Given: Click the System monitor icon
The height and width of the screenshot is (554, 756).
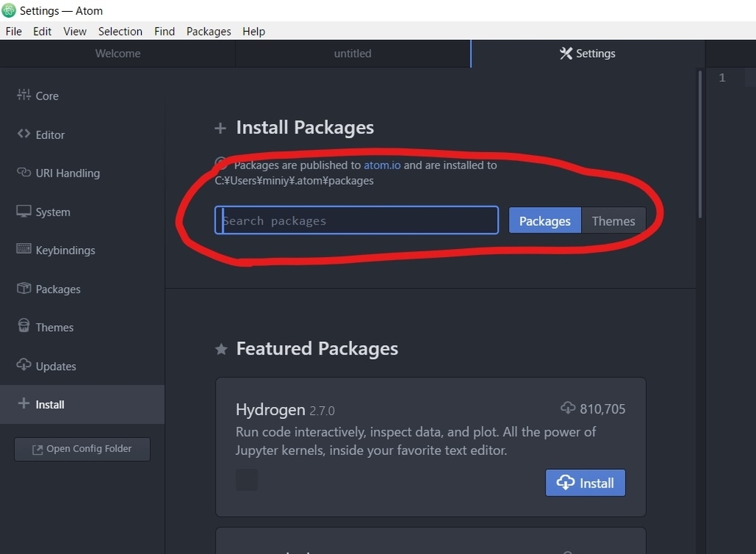Looking at the screenshot, I should coord(24,211).
